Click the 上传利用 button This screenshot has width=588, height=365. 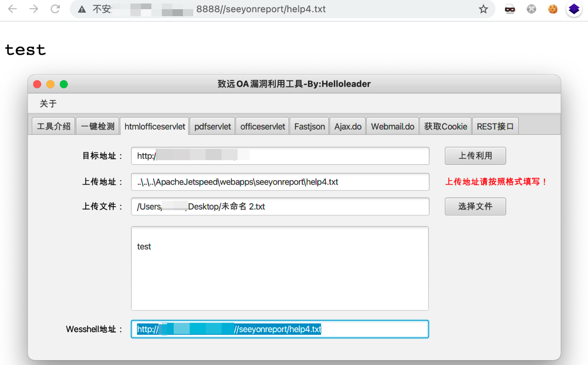475,156
